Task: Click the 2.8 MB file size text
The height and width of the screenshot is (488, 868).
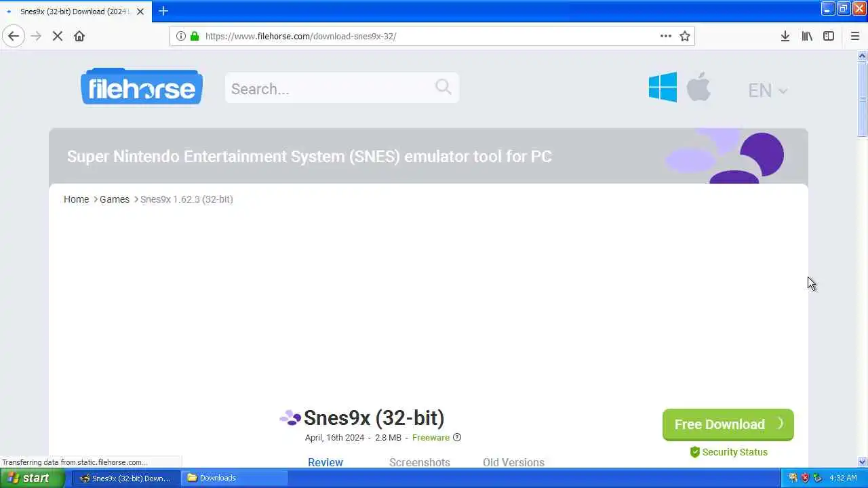Action: tap(388, 438)
